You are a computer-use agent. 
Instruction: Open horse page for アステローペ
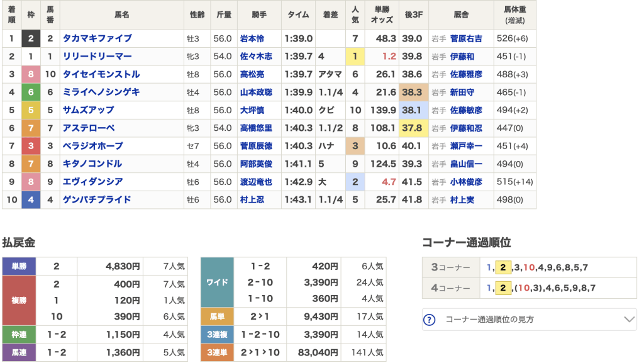tap(89, 128)
